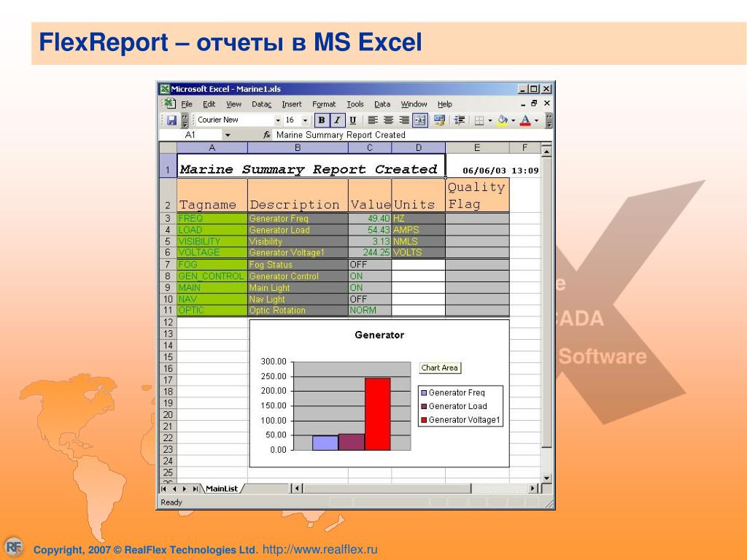Open the Courier New font dropdown

click(x=278, y=120)
